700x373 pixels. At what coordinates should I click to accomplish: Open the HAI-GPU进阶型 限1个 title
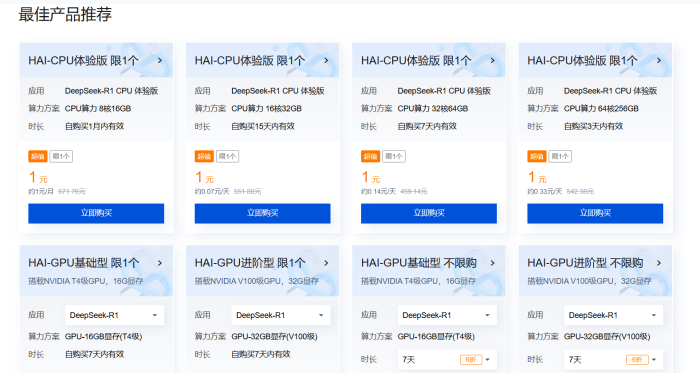tap(250, 263)
